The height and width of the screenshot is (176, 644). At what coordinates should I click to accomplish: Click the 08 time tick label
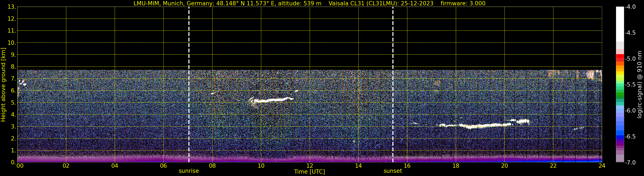tap(212, 166)
